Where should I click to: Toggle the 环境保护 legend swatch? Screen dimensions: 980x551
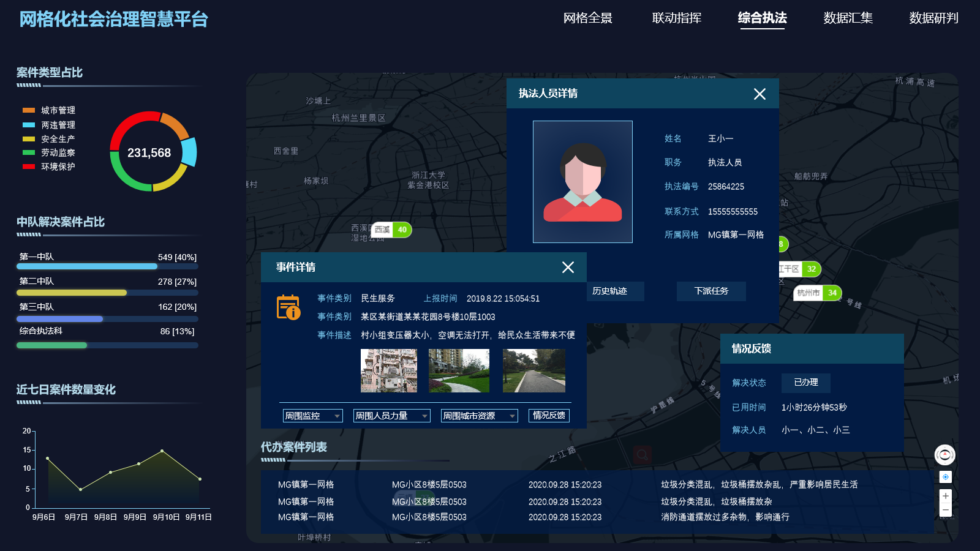point(29,167)
